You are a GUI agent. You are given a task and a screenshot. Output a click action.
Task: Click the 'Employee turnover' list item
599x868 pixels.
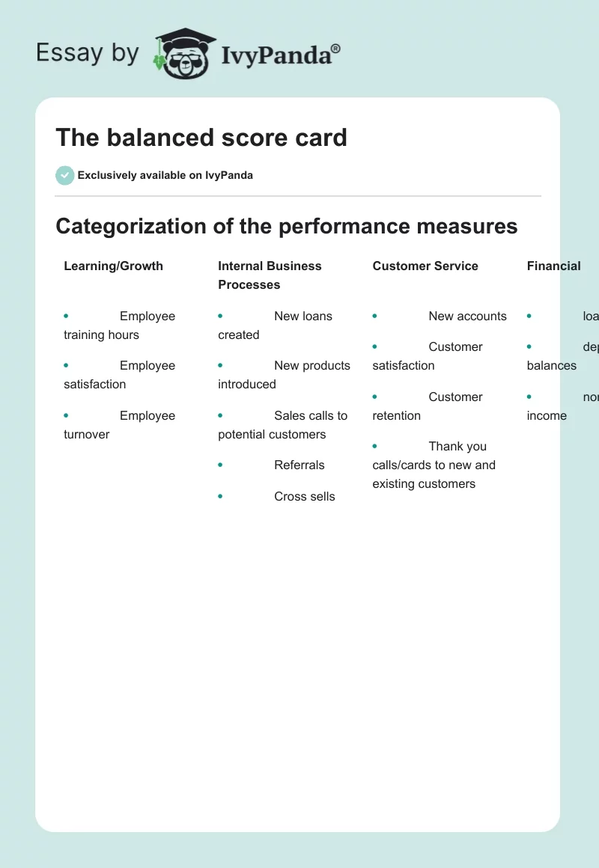pos(120,425)
